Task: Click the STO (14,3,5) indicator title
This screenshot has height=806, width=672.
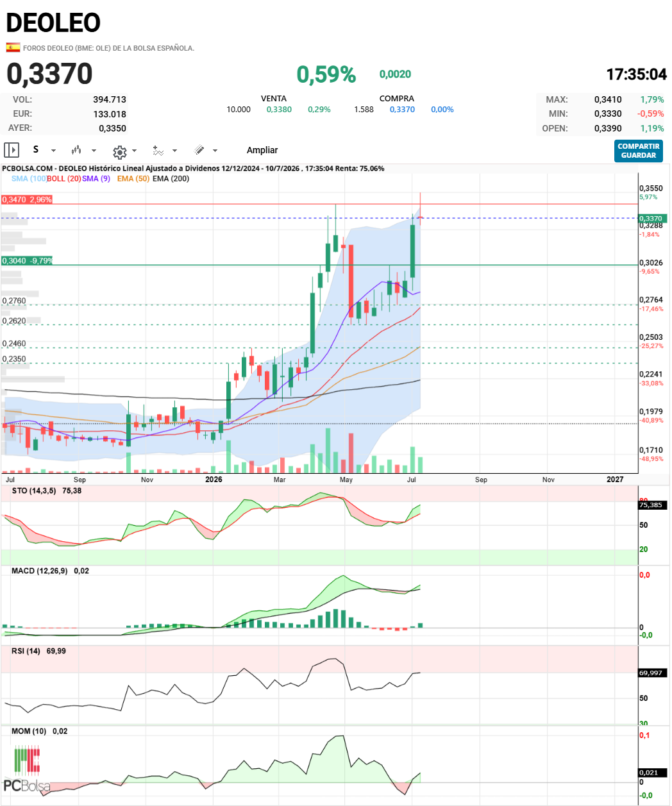Action: point(34,491)
